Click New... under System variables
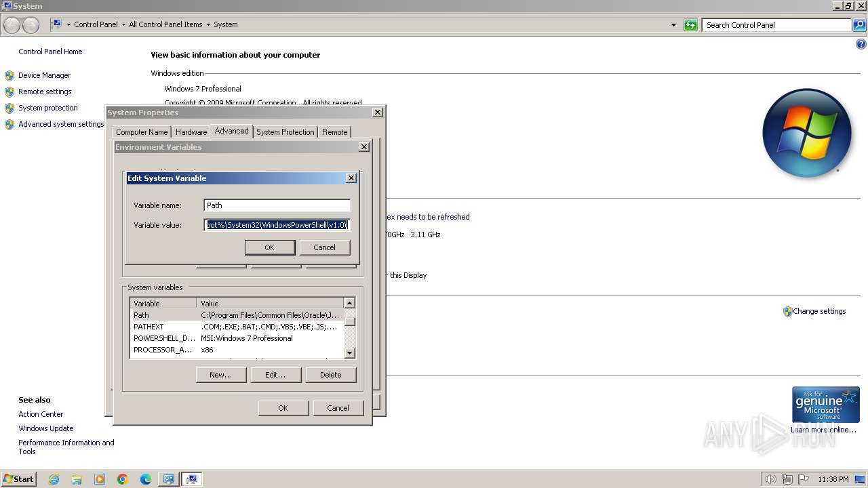Image resolution: width=868 pixels, height=488 pixels. pos(220,375)
